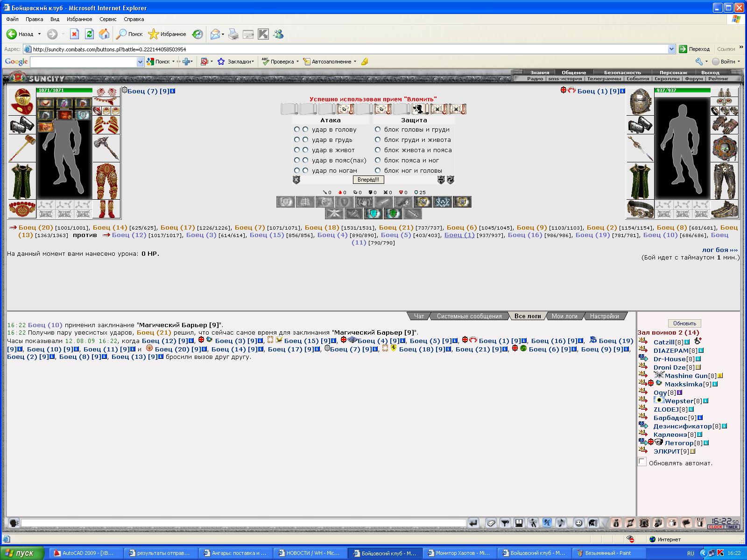Select second attack radio for удар в грудь
The height and width of the screenshot is (560, 747).
[x=305, y=140]
